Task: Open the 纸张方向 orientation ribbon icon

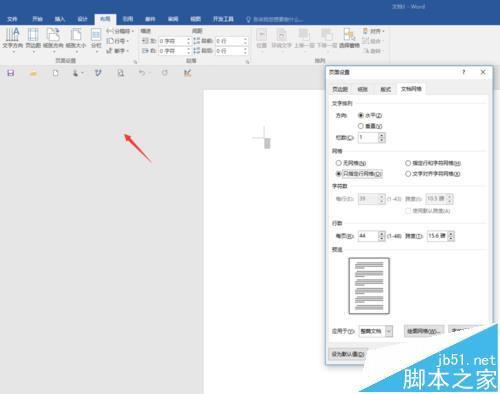Action: tap(53, 38)
